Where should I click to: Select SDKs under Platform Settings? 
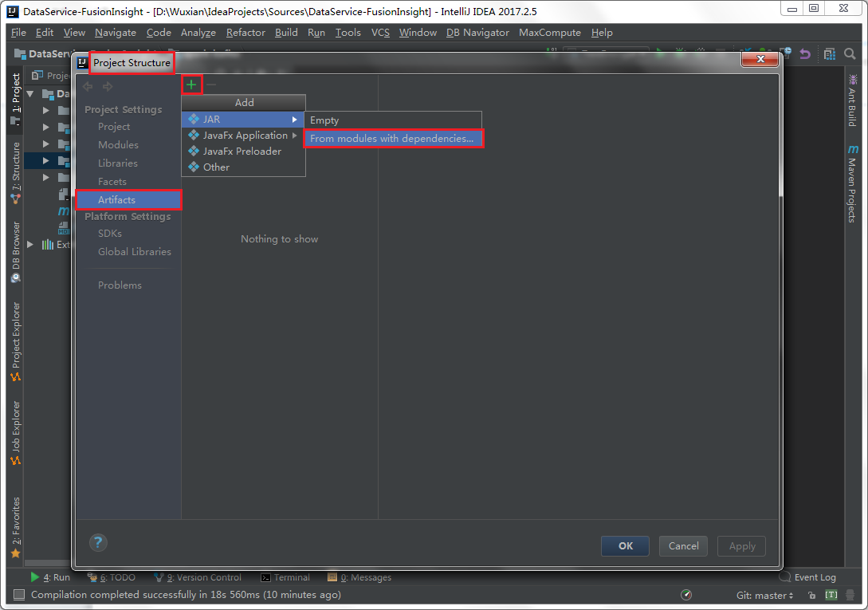click(x=110, y=234)
